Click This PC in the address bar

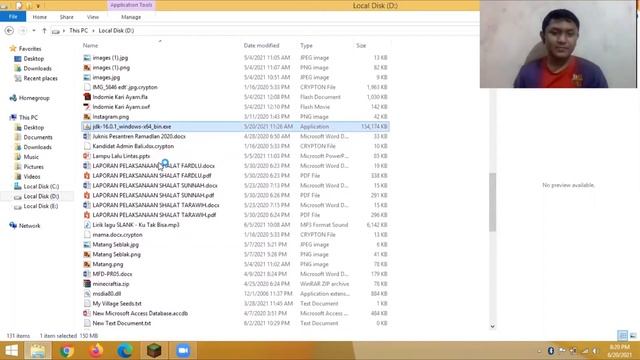pyautogui.click(x=78, y=31)
